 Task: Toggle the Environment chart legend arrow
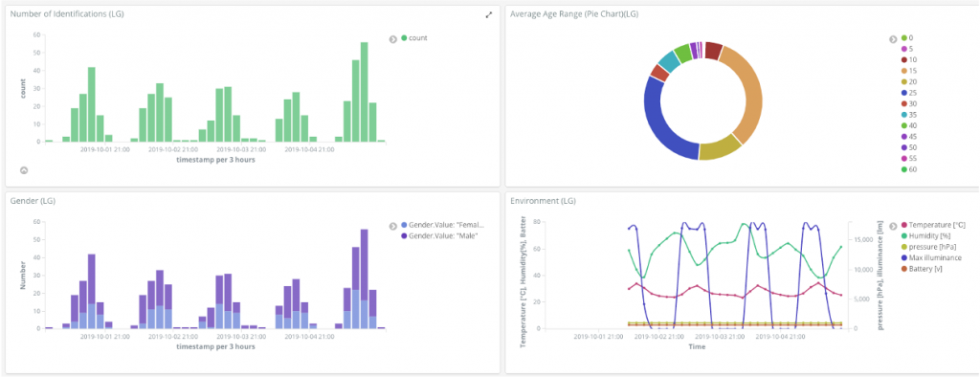pyautogui.click(x=893, y=225)
